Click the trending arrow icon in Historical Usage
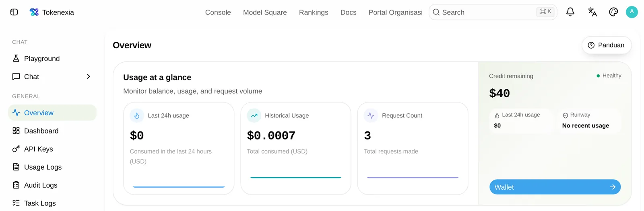This screenshot has width=644, height=211. click(x=254, y=116)
